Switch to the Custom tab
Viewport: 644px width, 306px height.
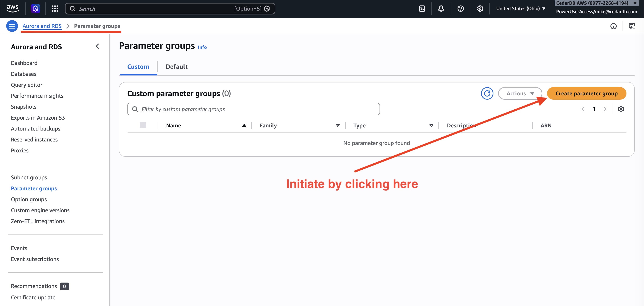click(x=138, y=67)
